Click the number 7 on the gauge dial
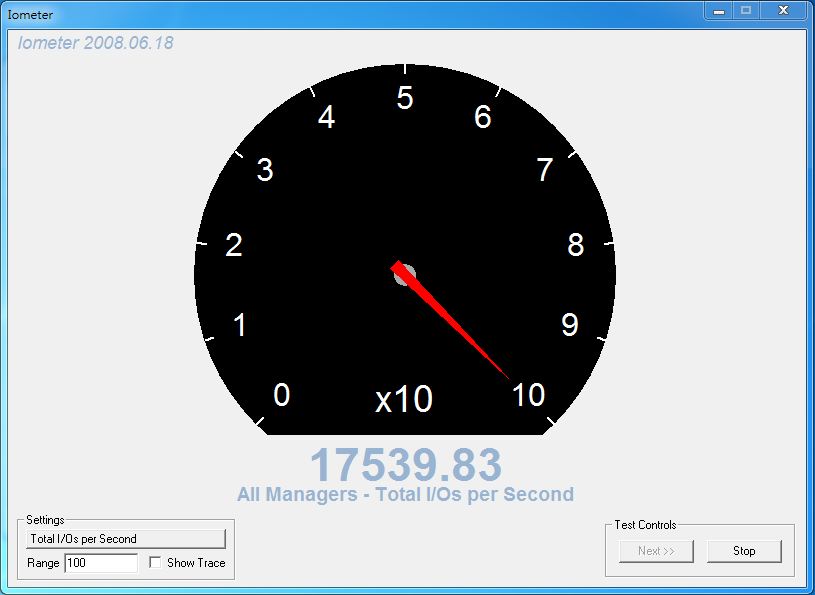815x595 pixels. tap(545, 170)
